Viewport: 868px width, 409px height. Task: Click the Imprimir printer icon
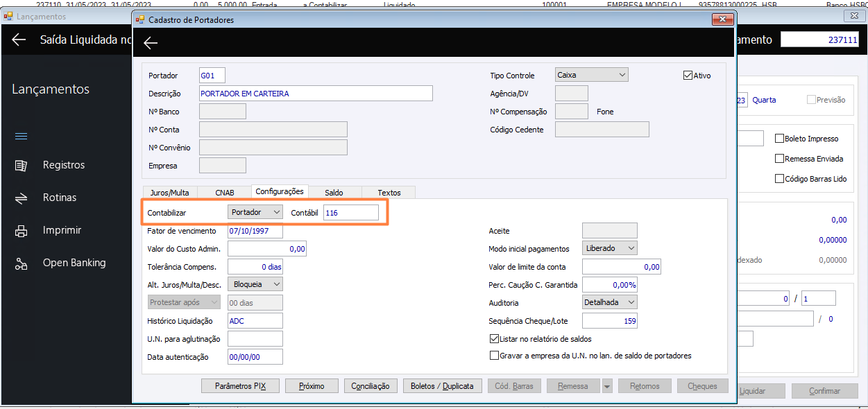tap(21, 231)
